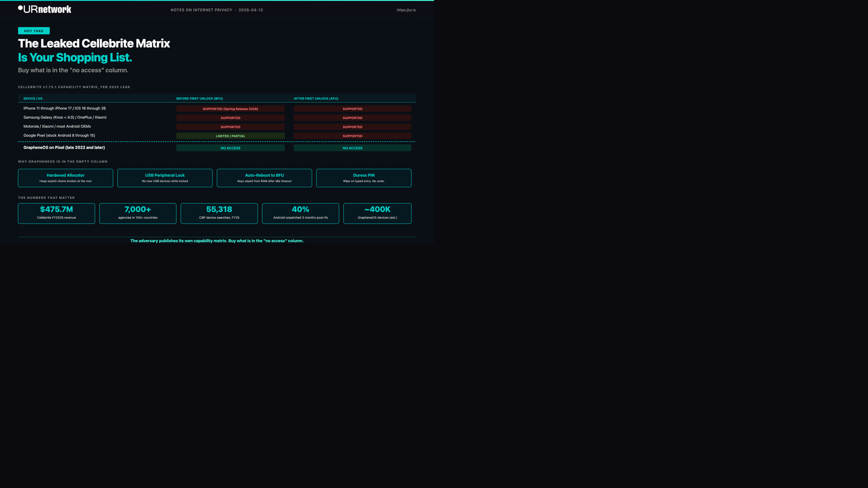Click the HOT TAKE badge
This screenshot has height=488, width=868.
click(x=34, y=31)
